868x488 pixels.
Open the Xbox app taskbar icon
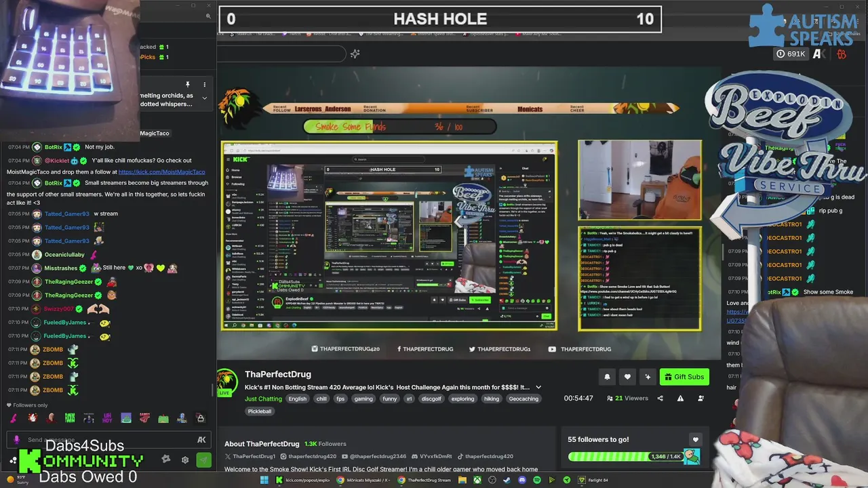pos(477,480)
